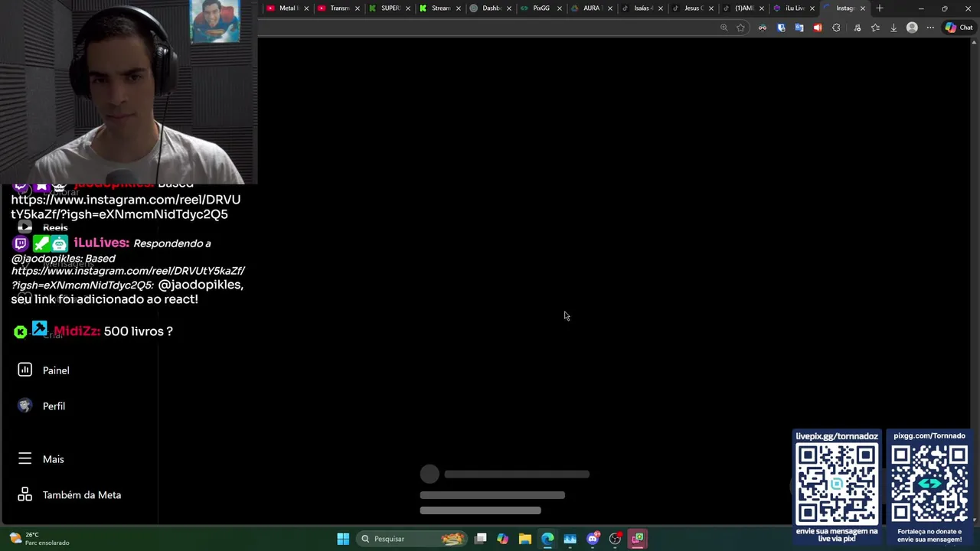Click the Pesquisar taskbar search box
980x551 pixels.
click(412, 539)
